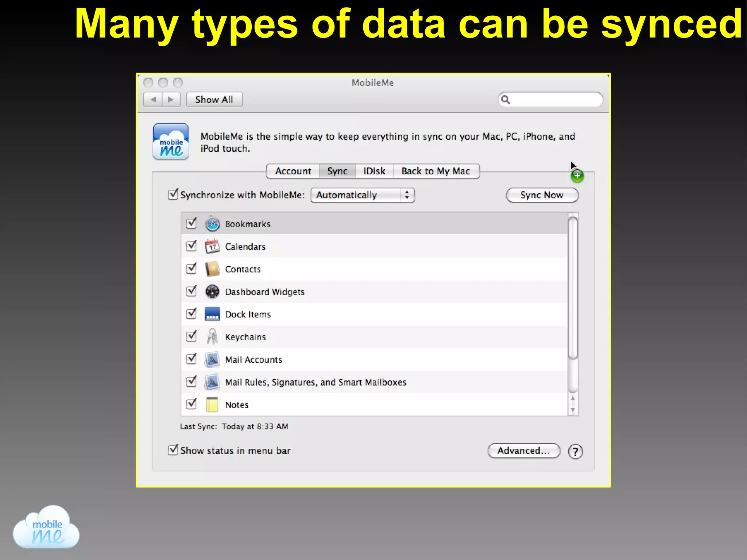
Task: Uncheck Mail Accounts syncing
Action: click(191, 359)
